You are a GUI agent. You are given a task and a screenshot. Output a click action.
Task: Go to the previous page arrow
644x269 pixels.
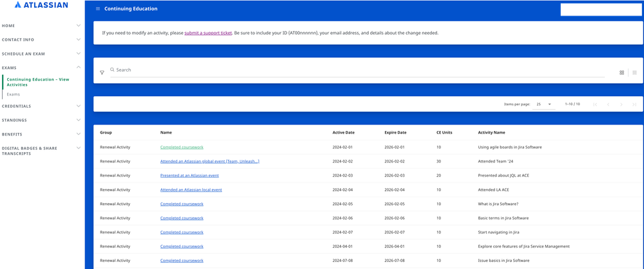609,105
